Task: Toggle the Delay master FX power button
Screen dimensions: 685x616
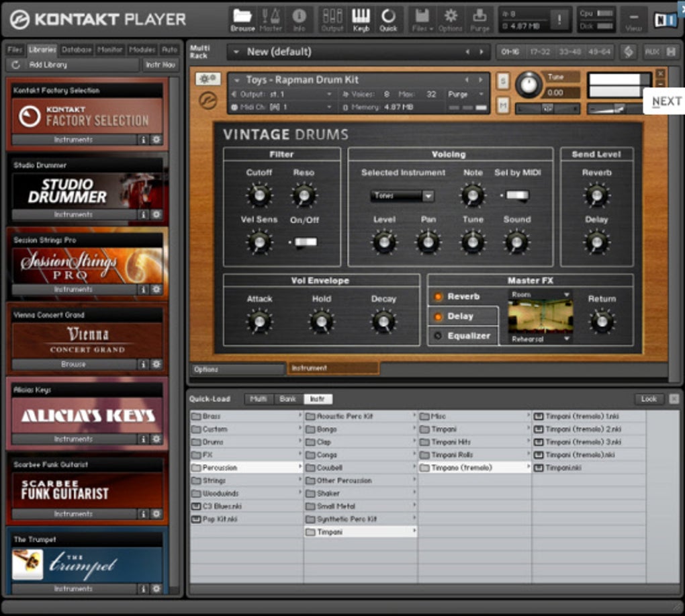Action: 438,316
